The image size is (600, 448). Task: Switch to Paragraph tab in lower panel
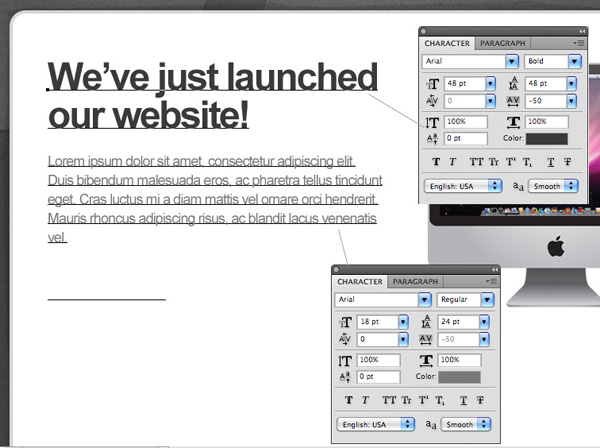[415, 282]
